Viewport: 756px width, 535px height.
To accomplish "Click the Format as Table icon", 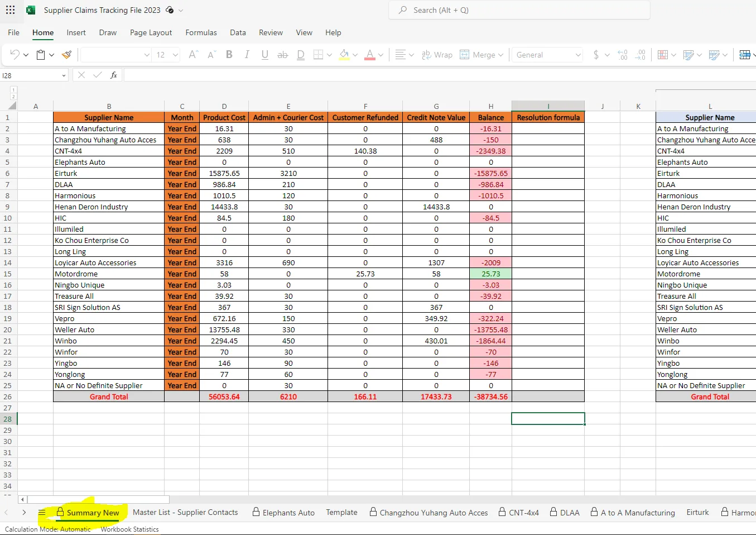I will (688, 55).
